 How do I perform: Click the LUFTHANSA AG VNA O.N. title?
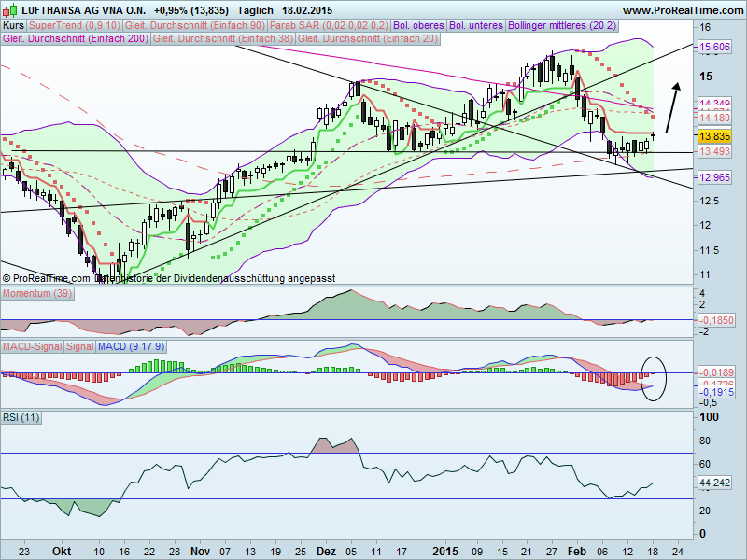click(x=84, y=10)
